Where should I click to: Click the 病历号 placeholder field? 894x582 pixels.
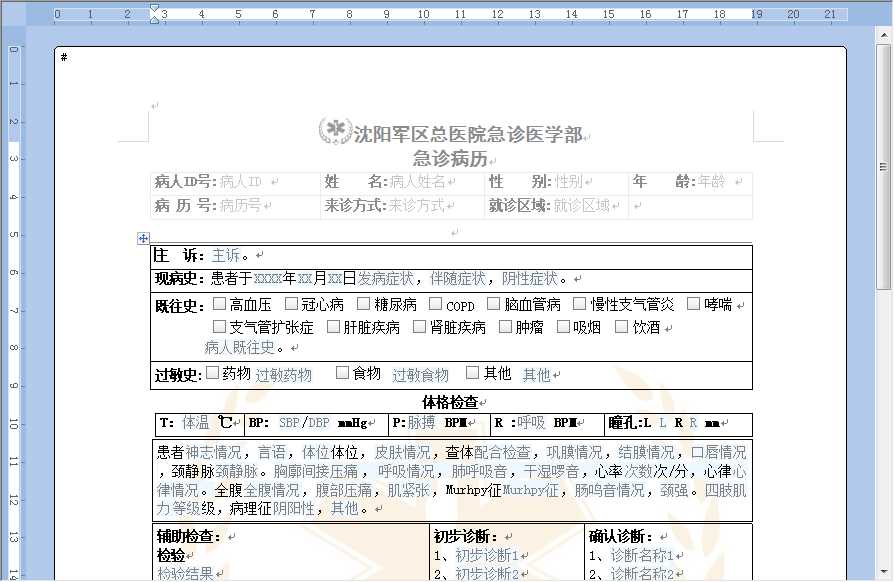(241, 205)
